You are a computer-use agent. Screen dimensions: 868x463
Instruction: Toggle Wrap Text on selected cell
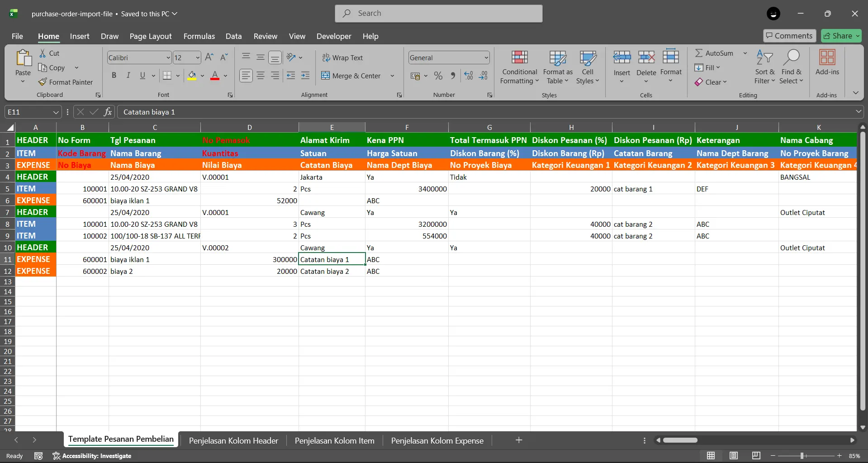click(x=342, y=57)
